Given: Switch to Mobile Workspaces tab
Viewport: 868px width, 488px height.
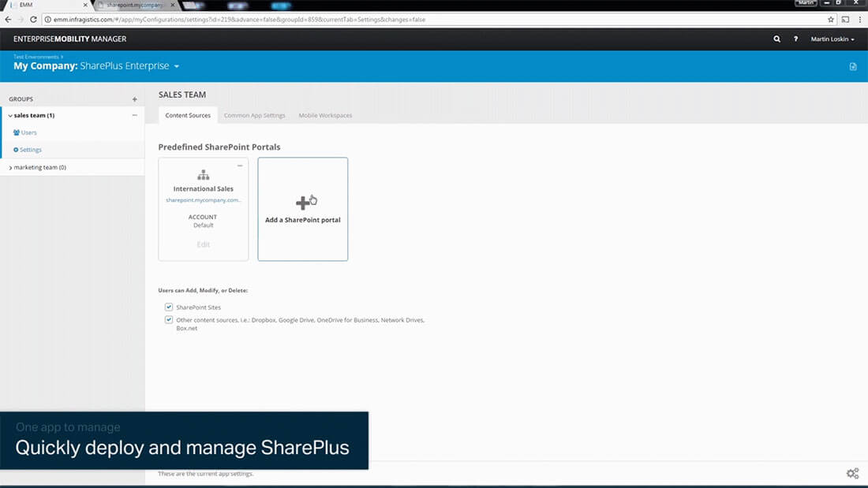Looking at the screenshot, I should 325,116.
